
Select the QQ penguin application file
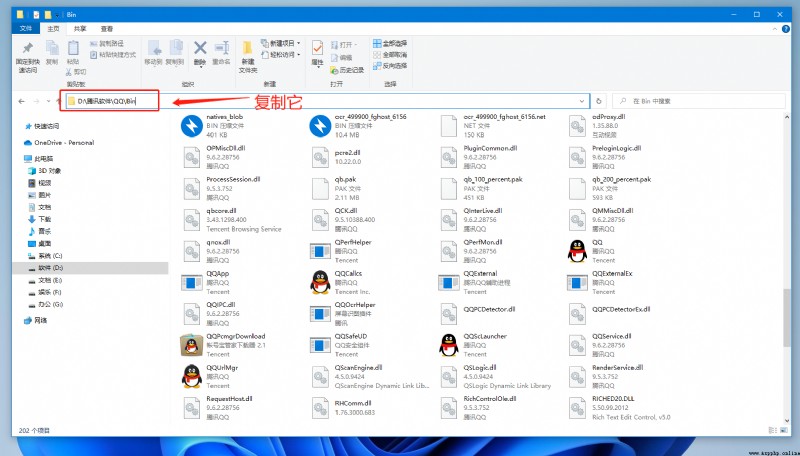577,251
